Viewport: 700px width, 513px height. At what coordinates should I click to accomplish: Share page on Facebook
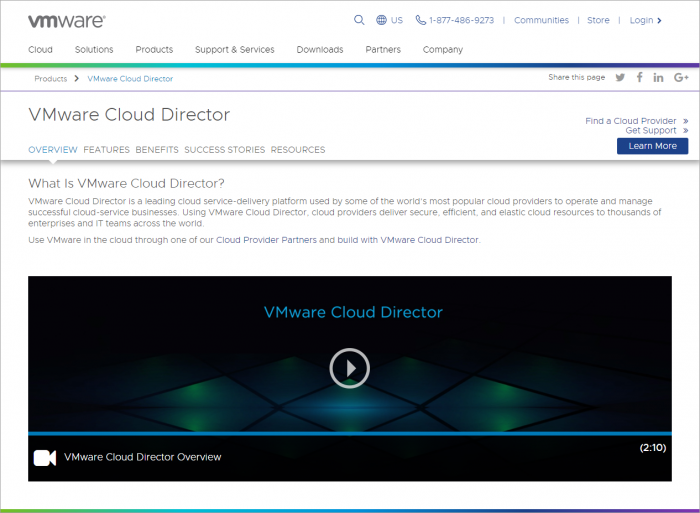coord(640,77)
